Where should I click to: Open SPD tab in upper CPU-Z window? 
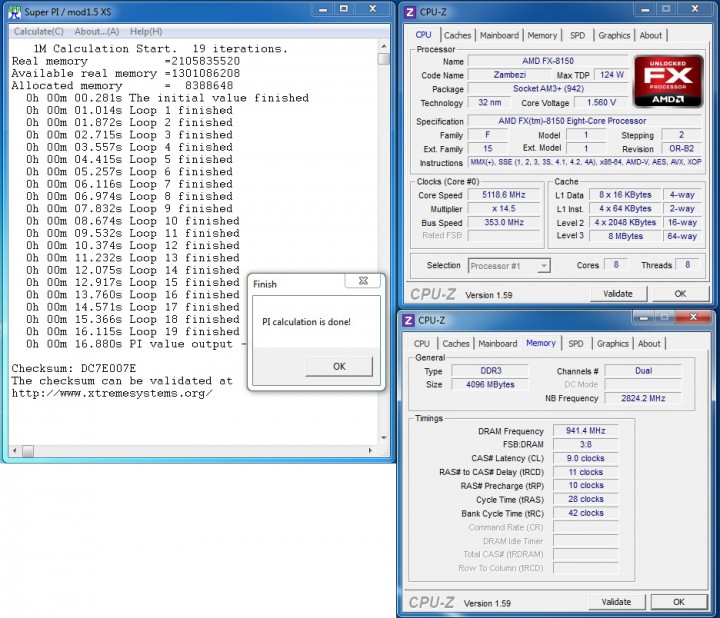coord(577,35)
